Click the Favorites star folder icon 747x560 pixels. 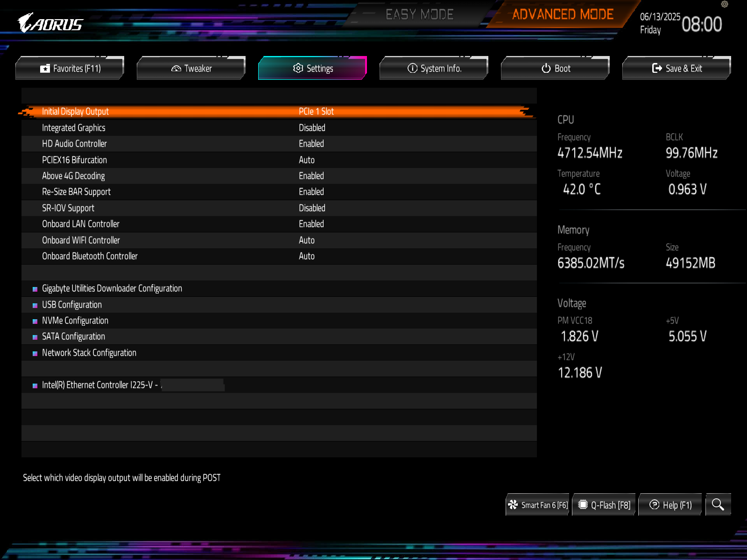click(45, 69)
